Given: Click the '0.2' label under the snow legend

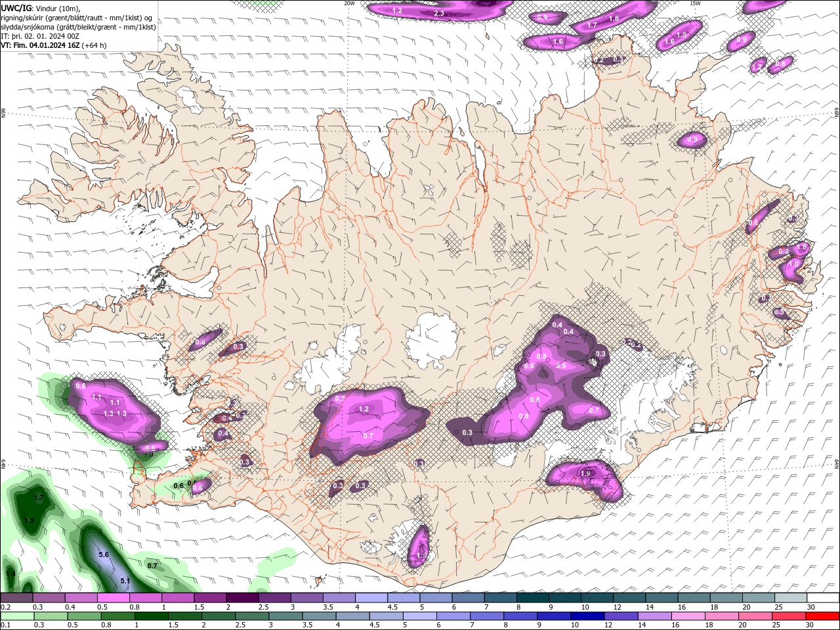Looking at the screenshot, I should [6, 607].
